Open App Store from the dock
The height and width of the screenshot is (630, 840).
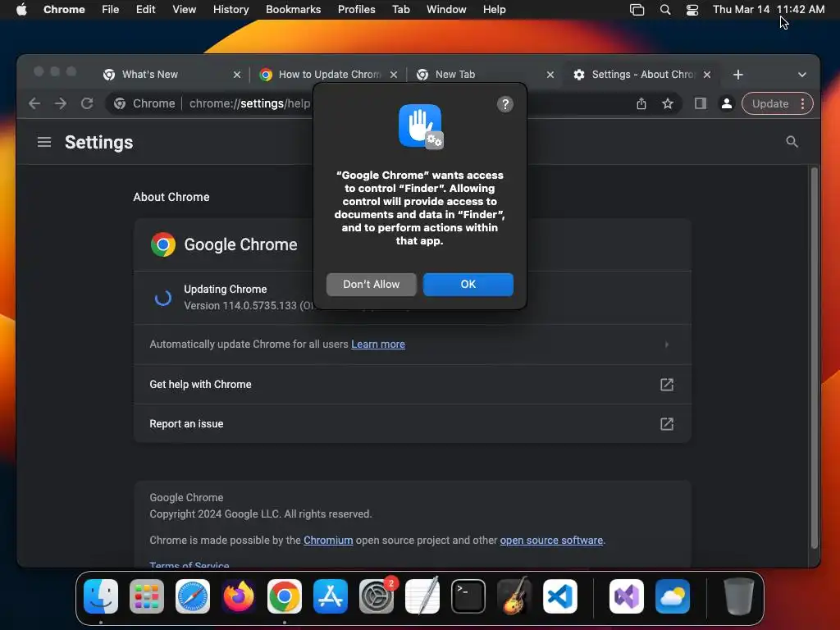point(331,596)
